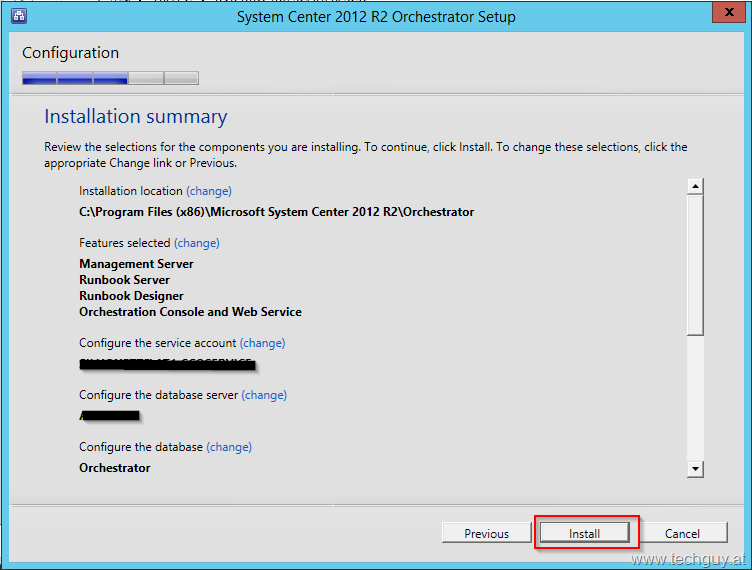The height and width of the screenshot is (570, 752).
Task: Select the installation path text C:\Program Files (x86)
Action: (x=277, y=212)
